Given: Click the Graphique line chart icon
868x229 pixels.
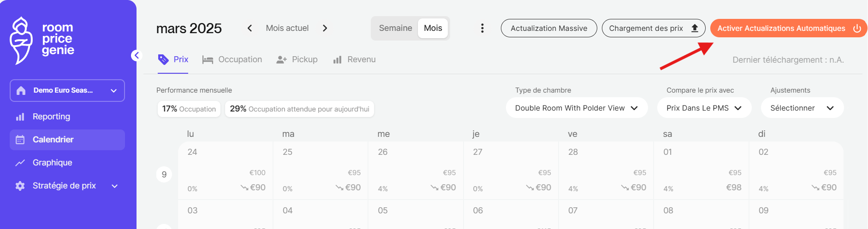Looking at the screenshot, I should click(20, 163).
